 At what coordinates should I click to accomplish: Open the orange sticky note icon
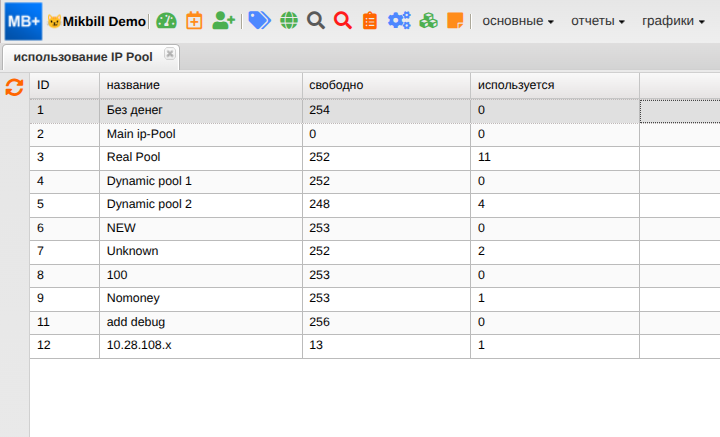point(455,21)
